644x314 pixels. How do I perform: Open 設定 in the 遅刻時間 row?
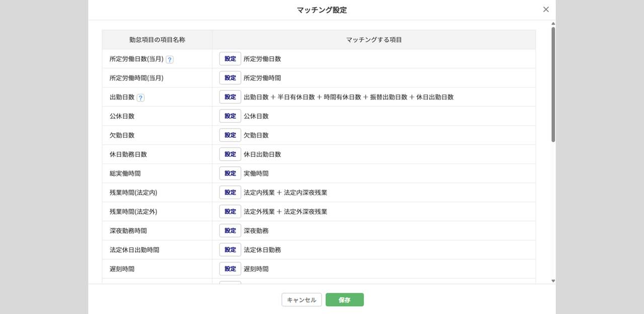[230, 269]
